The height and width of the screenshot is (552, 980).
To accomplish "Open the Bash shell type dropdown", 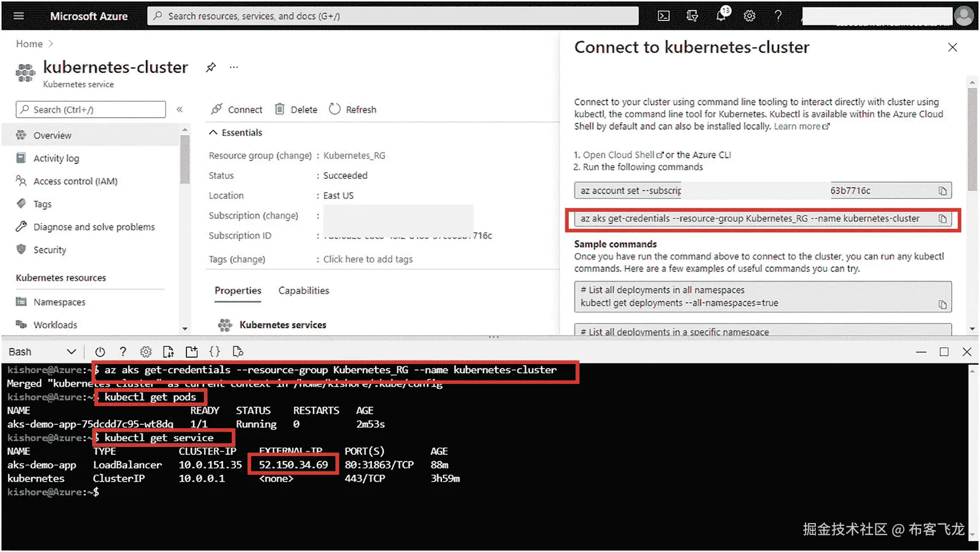I will pyautogui.click(x=42, y=352).
